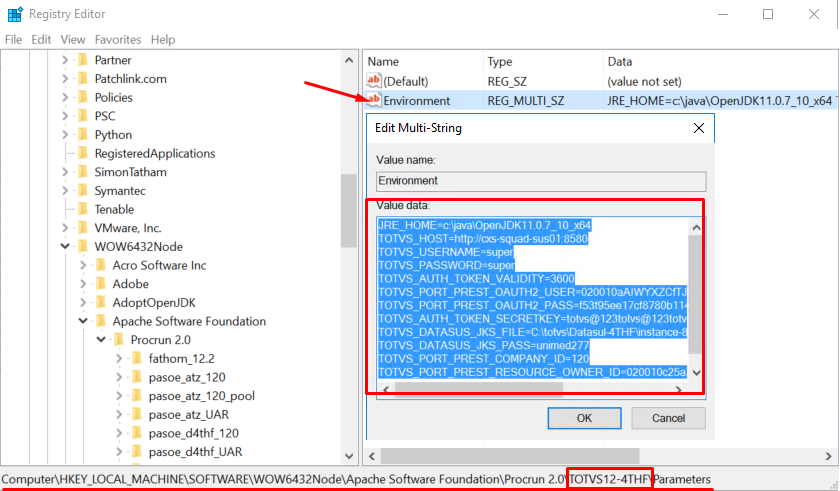This screenshot has width=840, height=491.
Task: Open the Help menu
Action: [163, 40]
